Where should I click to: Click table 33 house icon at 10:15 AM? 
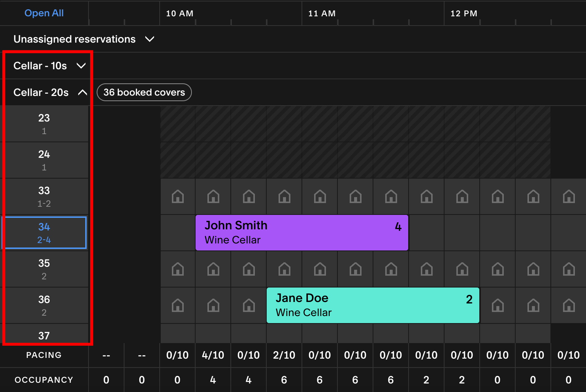[213, 196]
